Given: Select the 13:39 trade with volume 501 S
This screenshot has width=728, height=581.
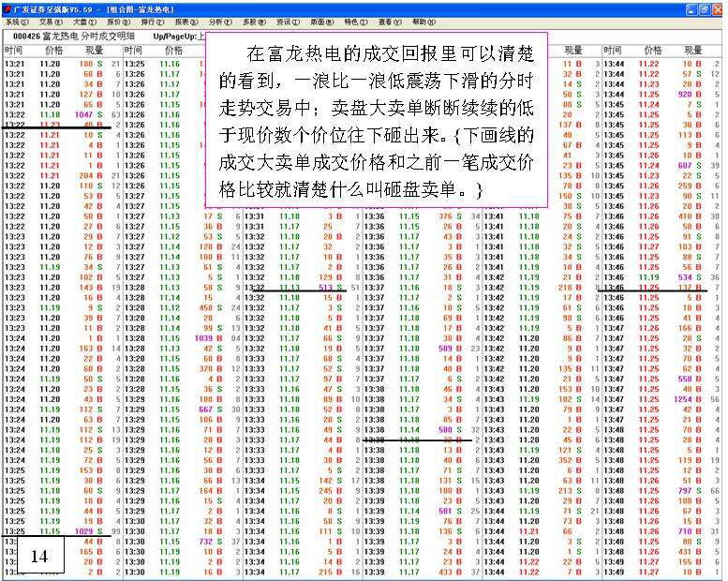Looking at the screenshot, I should point(422,511).
